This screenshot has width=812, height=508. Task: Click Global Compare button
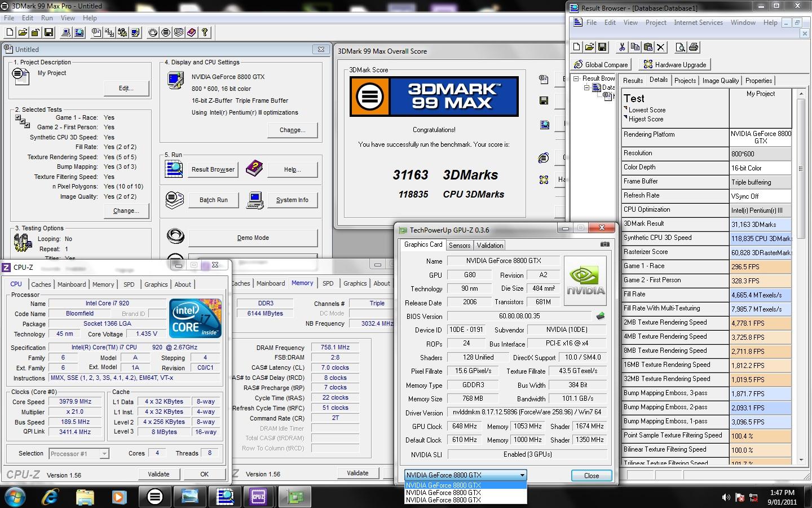[601, 64]
